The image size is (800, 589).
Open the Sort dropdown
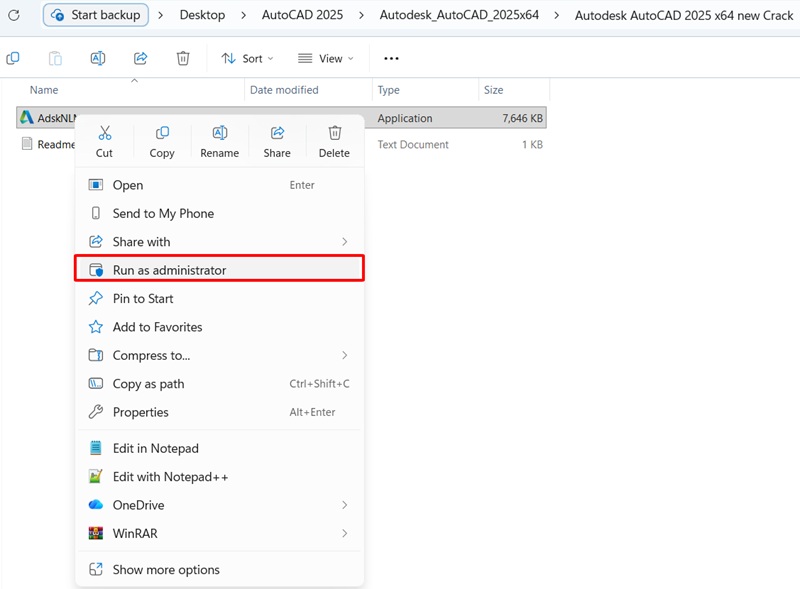(x=247, y=58)
